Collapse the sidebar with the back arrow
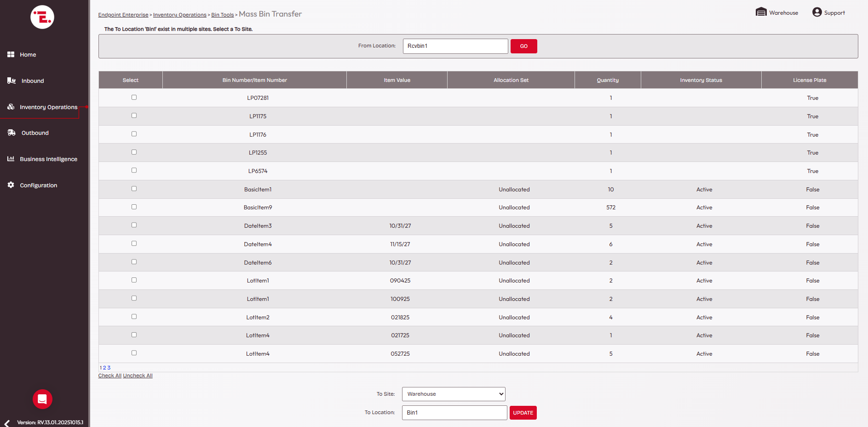Image resolution: width=868 pixels, height=427 pixels. [7, 423]
